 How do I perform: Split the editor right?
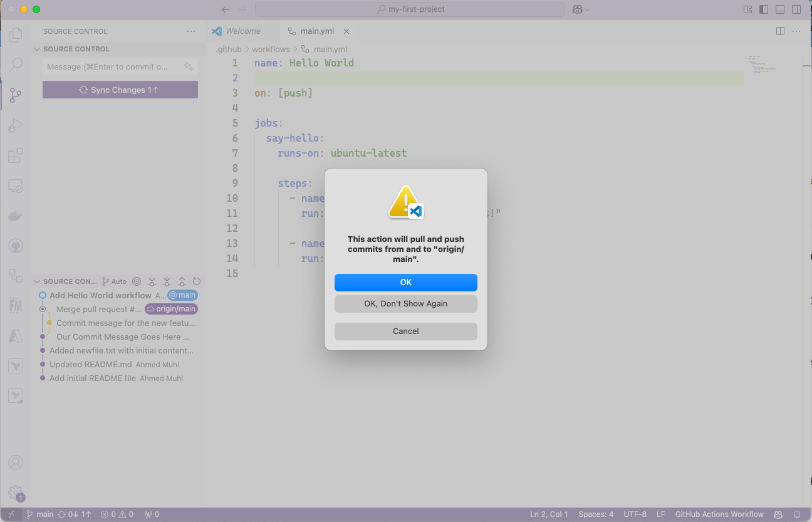(780, 31)
